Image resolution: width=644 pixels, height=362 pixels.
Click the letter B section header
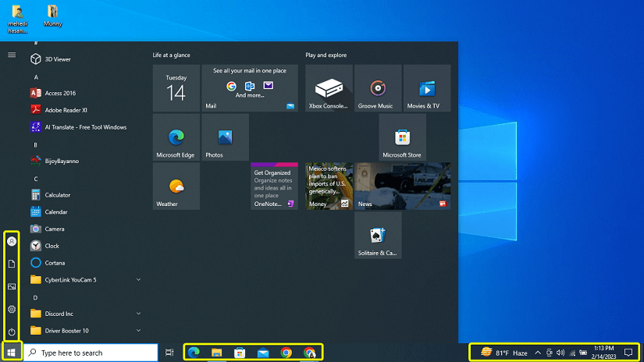tap(36, 145)
